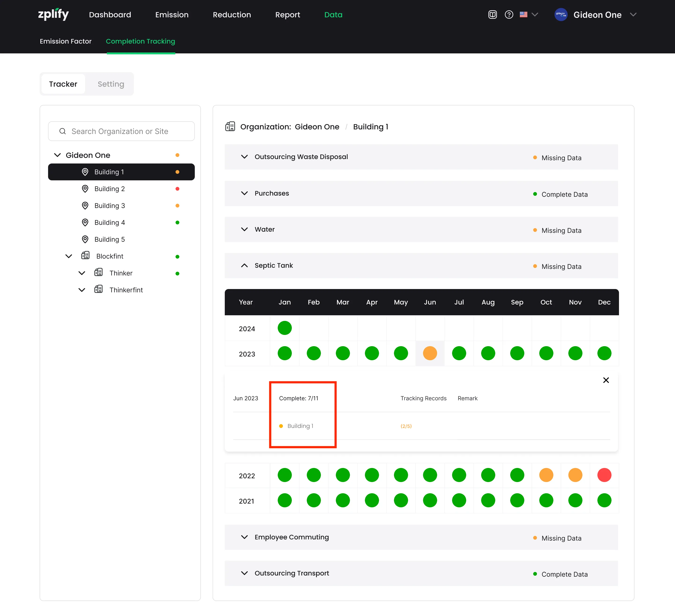
Task: Collapse the Septic Tank section
Action: [244, 265]
